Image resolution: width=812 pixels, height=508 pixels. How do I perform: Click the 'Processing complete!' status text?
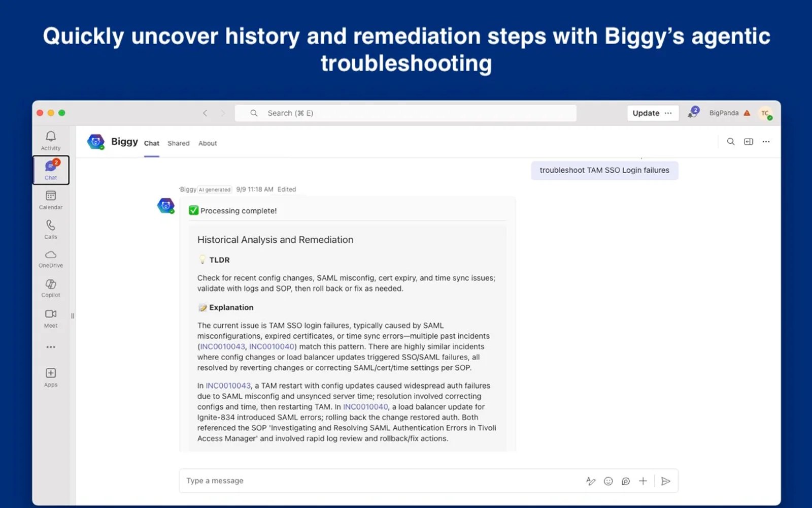(239, 211)
